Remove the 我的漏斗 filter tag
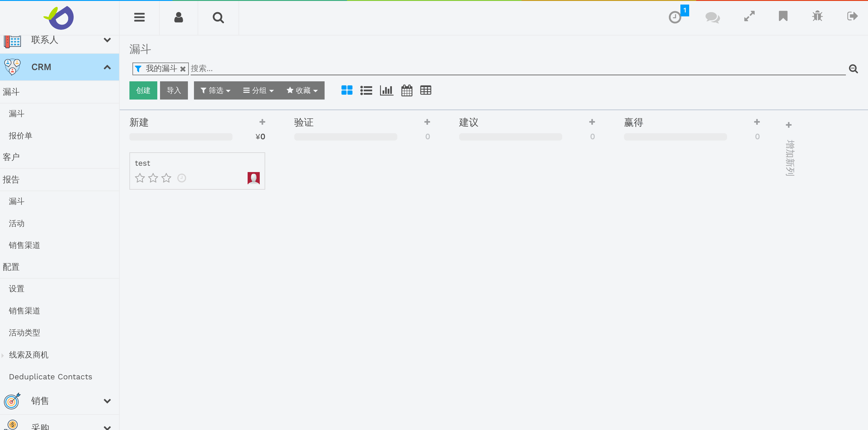Image resolution: width=868 pixels, height=430 pixels. click(x=183, y=69)
